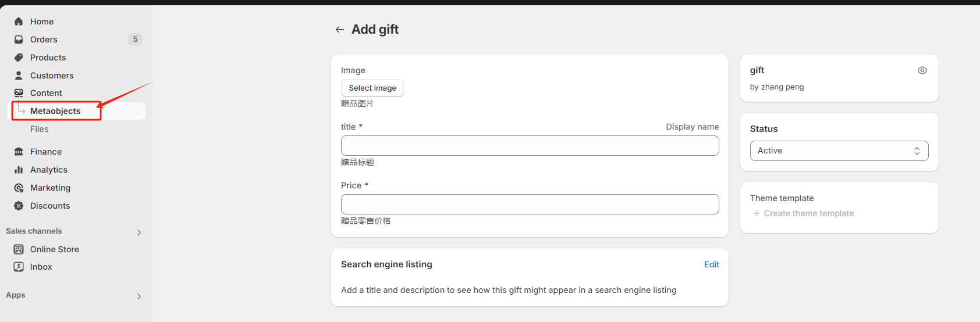Screen dimensions: 980x322
Task: Click the Orders inbox icon
Action: [19, 40]
